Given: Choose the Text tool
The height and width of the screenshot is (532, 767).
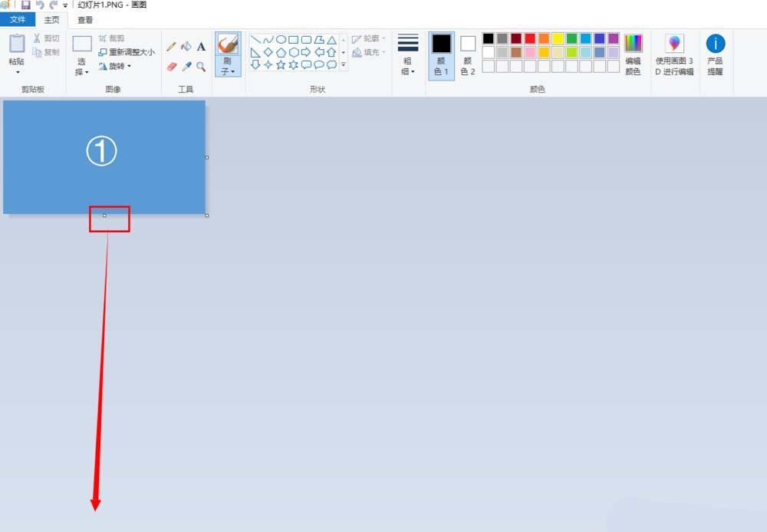Looking at the screenshot, I should (x=200, y=46).
